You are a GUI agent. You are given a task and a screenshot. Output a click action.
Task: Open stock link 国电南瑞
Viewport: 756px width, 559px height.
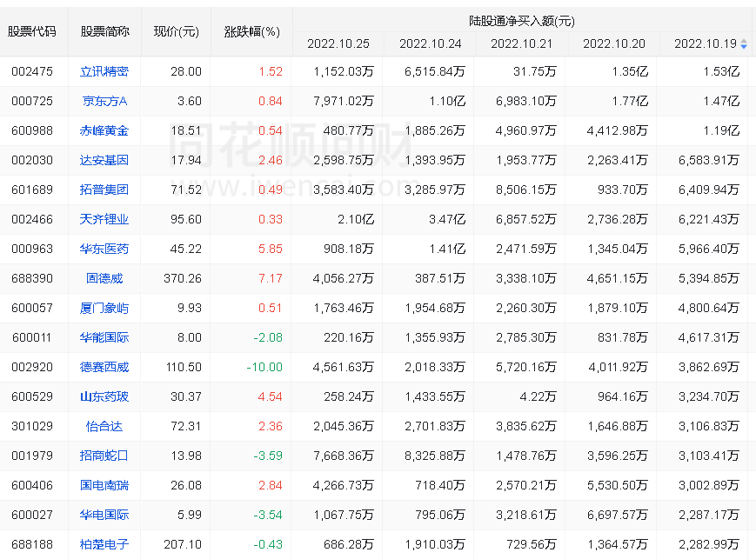(104, 485)
